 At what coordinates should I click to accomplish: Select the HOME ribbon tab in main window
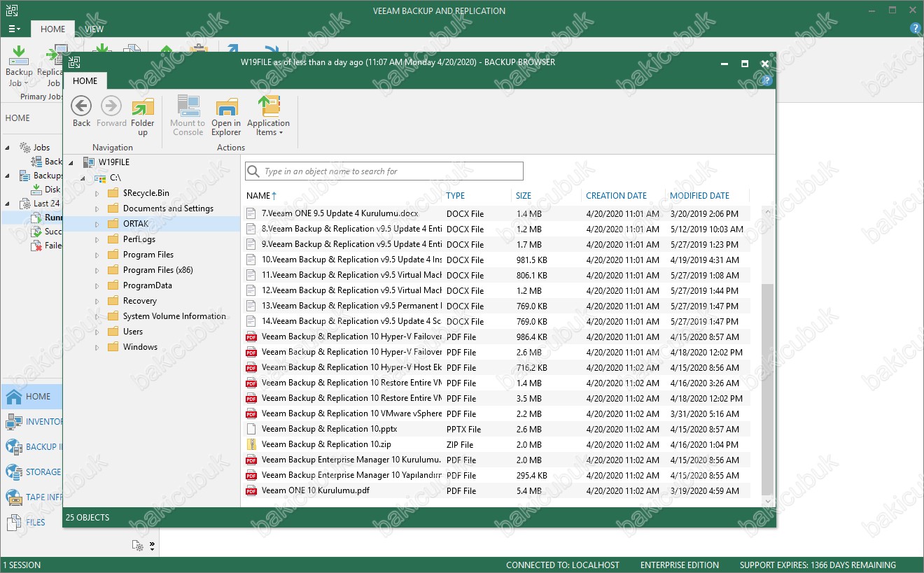coord(52,29)
